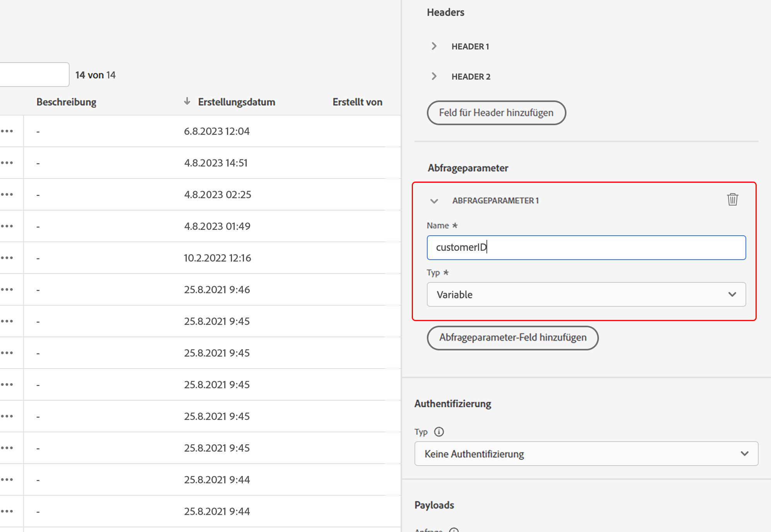The image size is (771, 532).
Task: Click sort arrow beside Erstellungsdatum
Action: [x=187, y=102]
